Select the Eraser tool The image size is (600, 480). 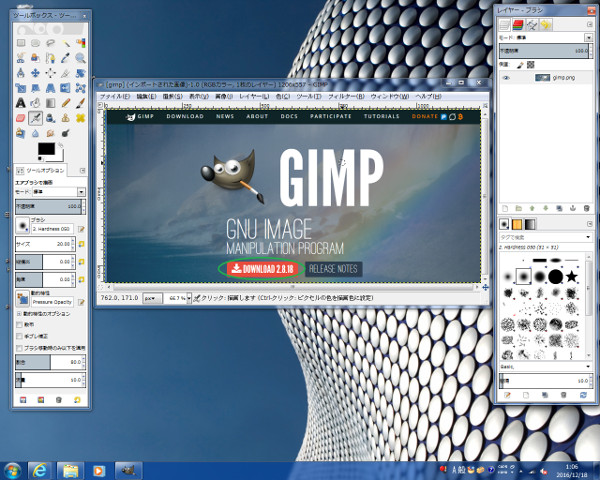point(21,118)
